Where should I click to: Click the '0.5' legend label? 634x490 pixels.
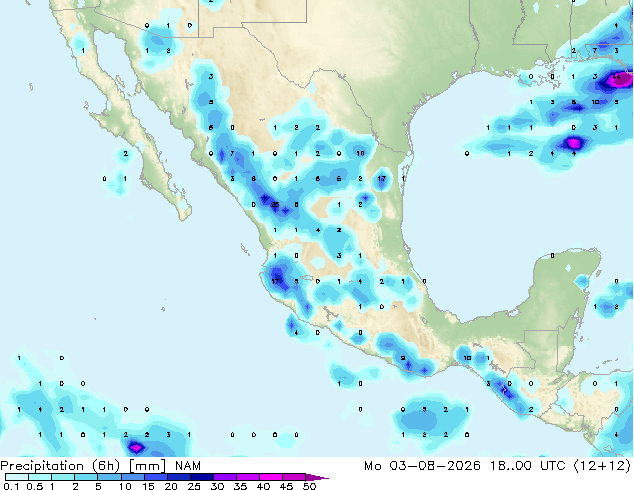pyautogui.click(x=35, y=486)
